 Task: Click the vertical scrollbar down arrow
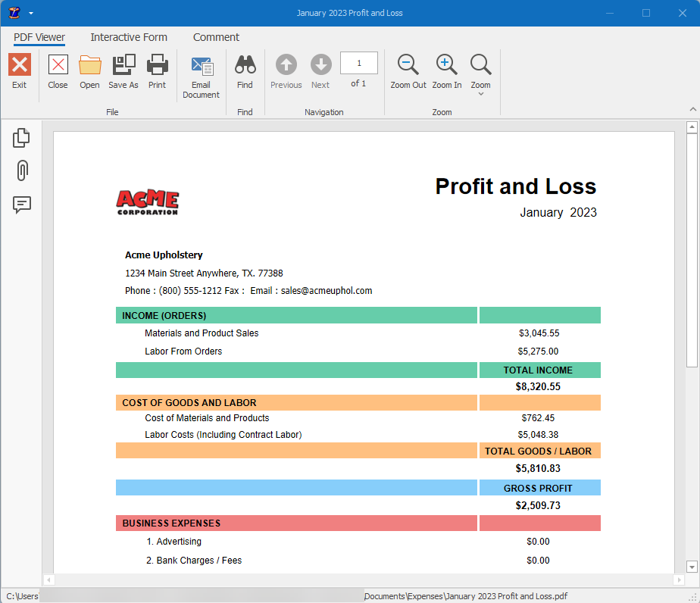pyautogui.click(x=692, y=566)
